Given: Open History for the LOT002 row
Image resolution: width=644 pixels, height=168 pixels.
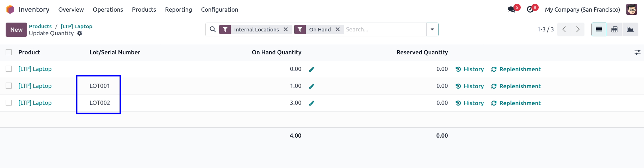Looking at the screenshot, I should point(470,103).
